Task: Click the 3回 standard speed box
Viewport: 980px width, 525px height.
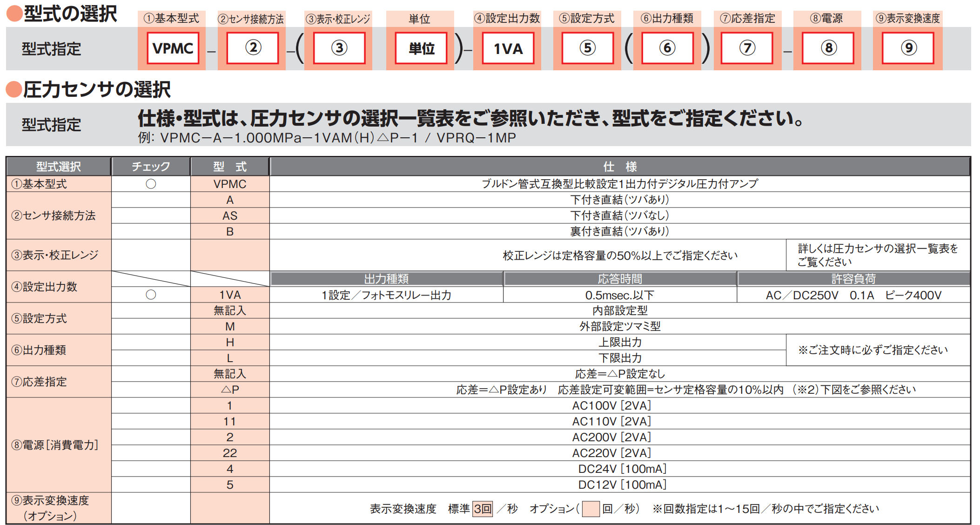Action: (483, 509)
